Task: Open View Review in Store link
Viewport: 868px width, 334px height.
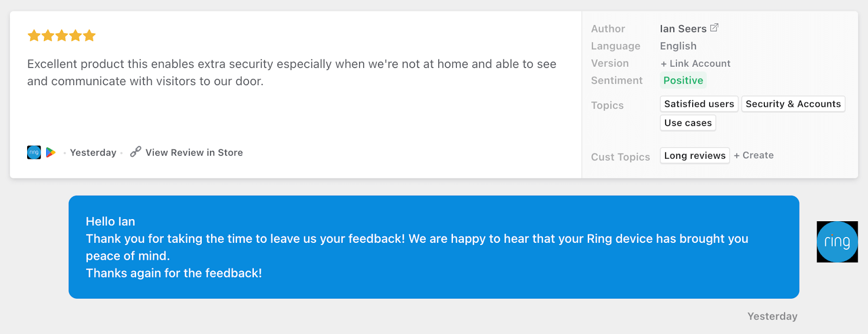Action: 194,152
